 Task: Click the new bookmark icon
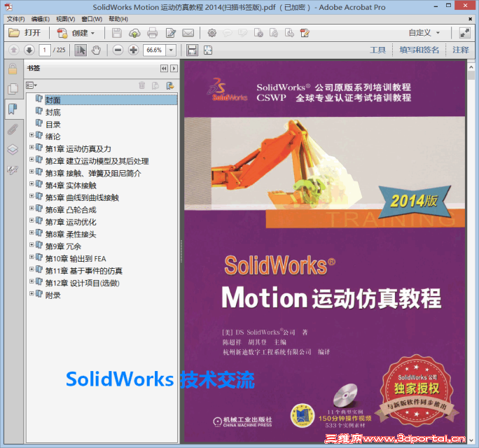[155, 85]
